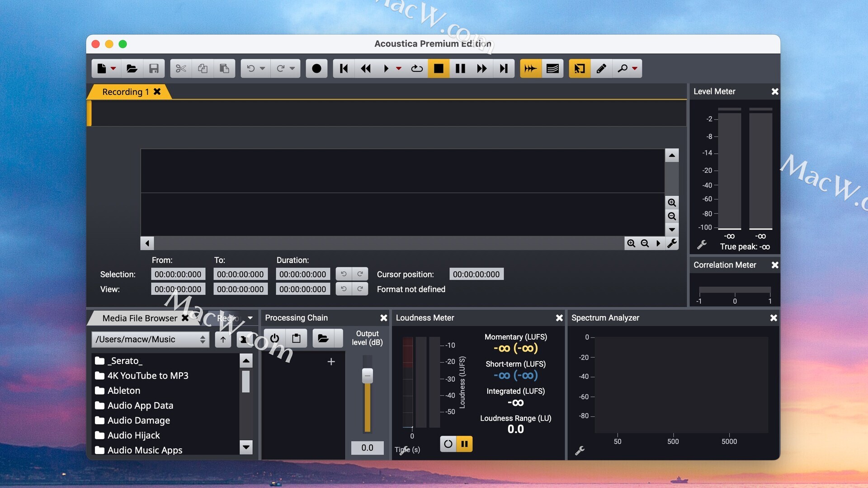The image size is (868, 488).
Task: Click the Redo arrow icon
Action: pyautogui.click(x=280, y=69)
